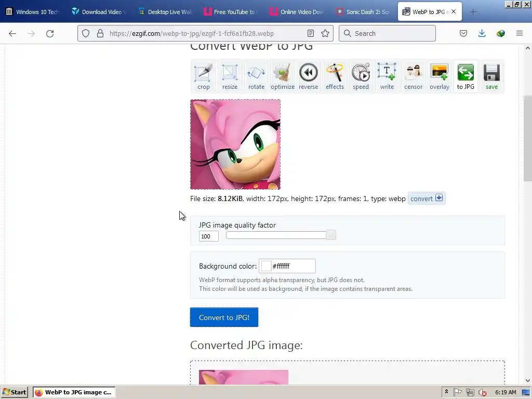Open the resize tool

coord(230,76)
